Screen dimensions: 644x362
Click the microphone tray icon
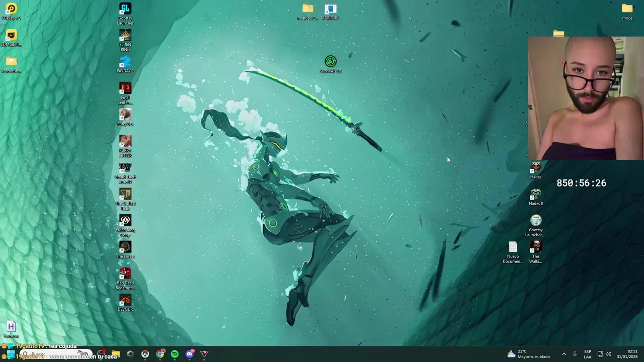click(x=575, y=354)
